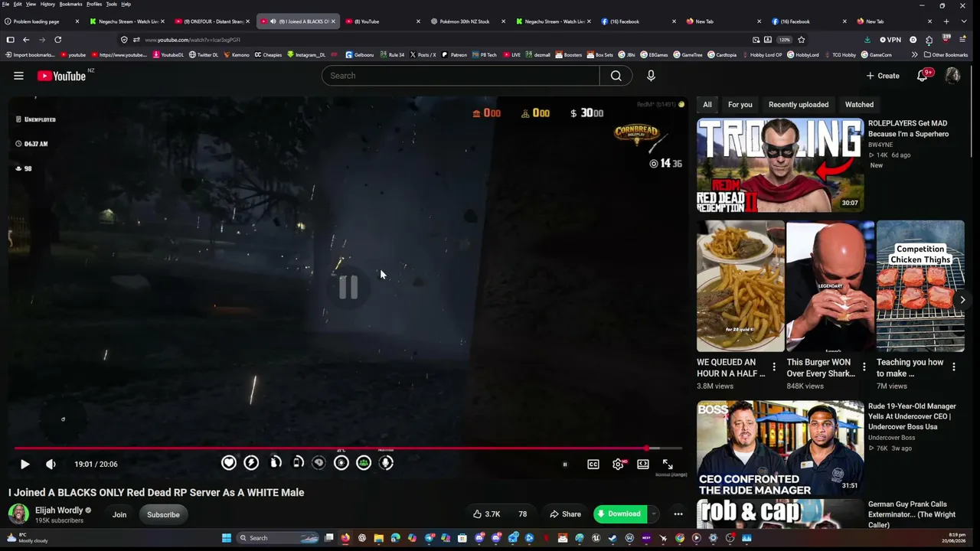980x551 pixels.
Task: Open File Explorer from the taskbar
Action: 378,538
